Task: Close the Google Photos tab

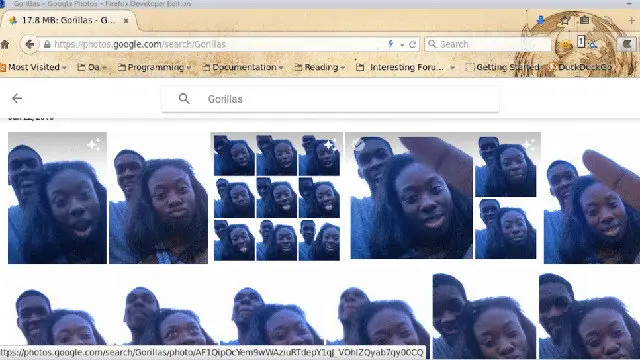Action: point(126,20)
